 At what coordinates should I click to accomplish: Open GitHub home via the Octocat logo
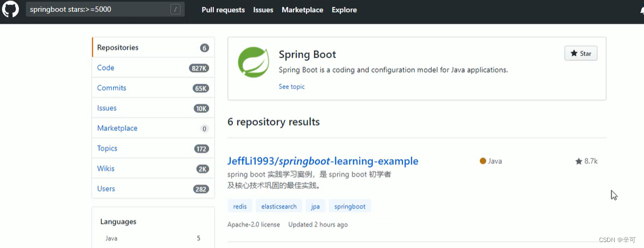11,9
